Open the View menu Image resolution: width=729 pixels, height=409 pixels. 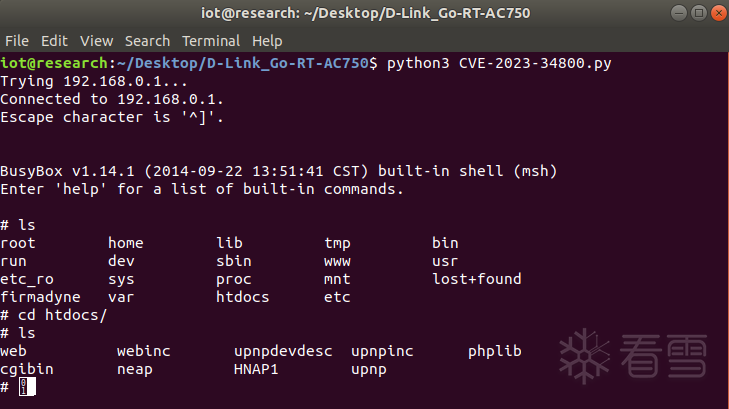[96, 41]
